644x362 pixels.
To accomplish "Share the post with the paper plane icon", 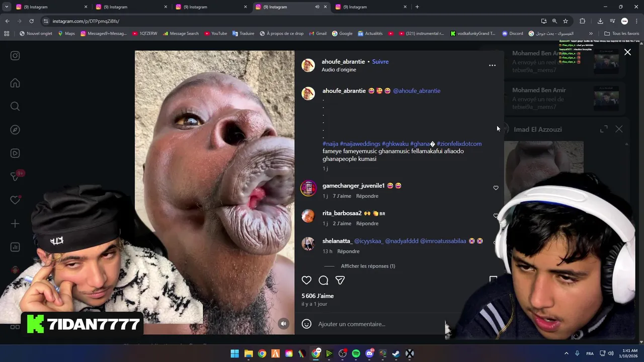I will coord(340,280).
